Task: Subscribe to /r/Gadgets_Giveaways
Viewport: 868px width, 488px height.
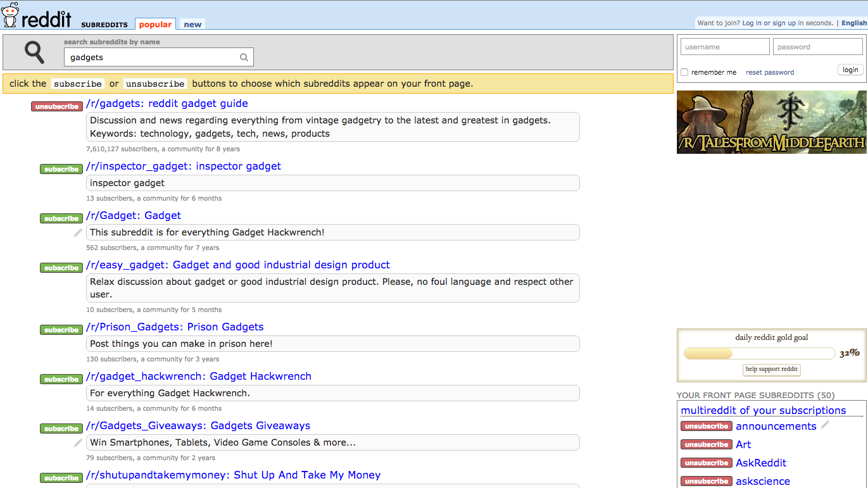Action: tap(61, 429)
